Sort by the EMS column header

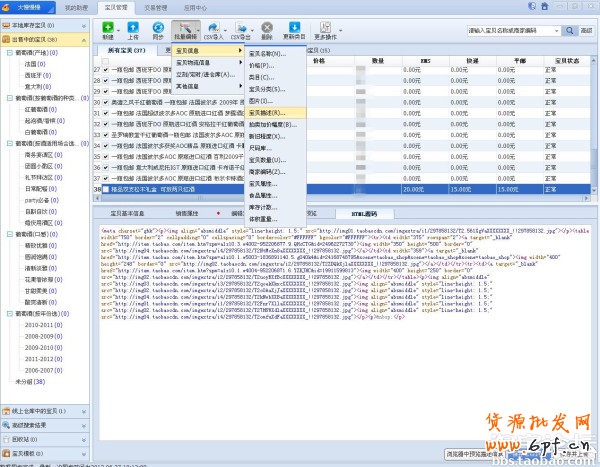(x=426, y=61)
